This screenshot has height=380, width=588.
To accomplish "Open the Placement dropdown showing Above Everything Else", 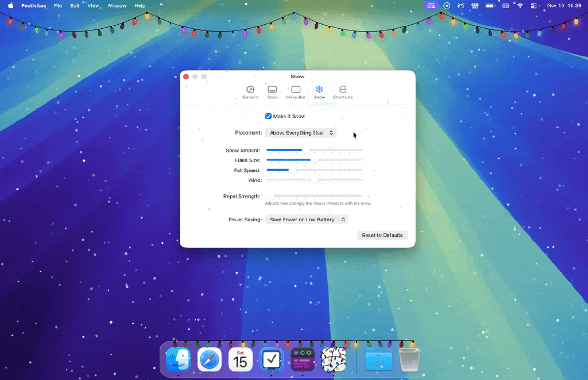I will [300, 133].
